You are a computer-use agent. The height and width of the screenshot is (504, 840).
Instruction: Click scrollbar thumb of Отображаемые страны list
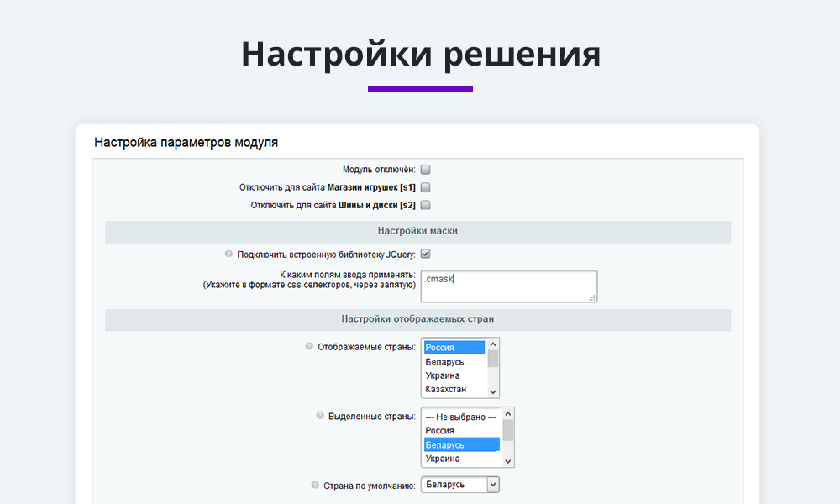(x=493, y=359)
